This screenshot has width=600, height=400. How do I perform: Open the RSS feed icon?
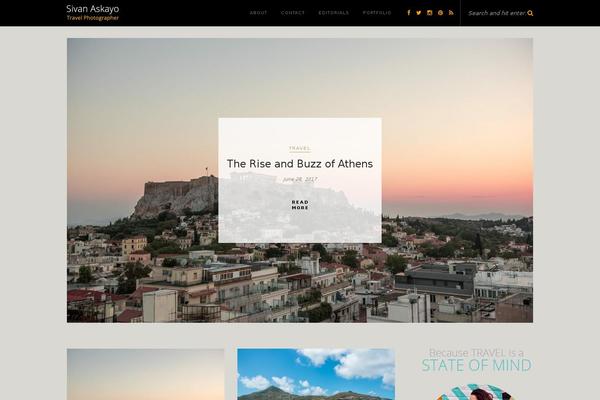(x=451, y=13)
